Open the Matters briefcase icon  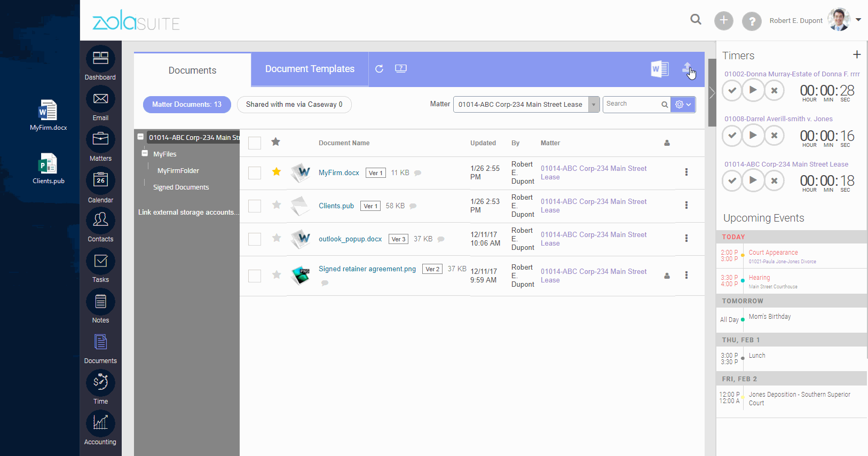pos(100,139)
